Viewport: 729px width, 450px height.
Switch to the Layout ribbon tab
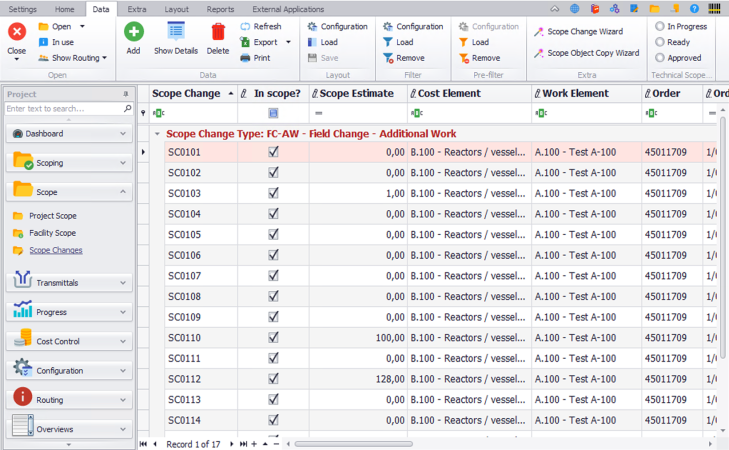(x=176, y=8)
